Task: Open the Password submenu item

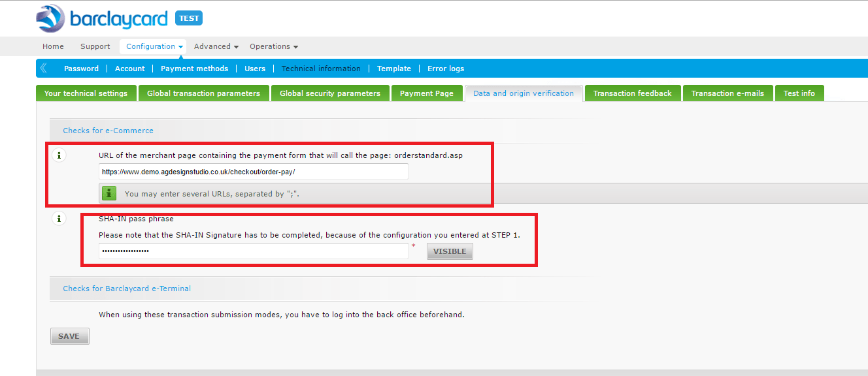Action: pos(81,69)
